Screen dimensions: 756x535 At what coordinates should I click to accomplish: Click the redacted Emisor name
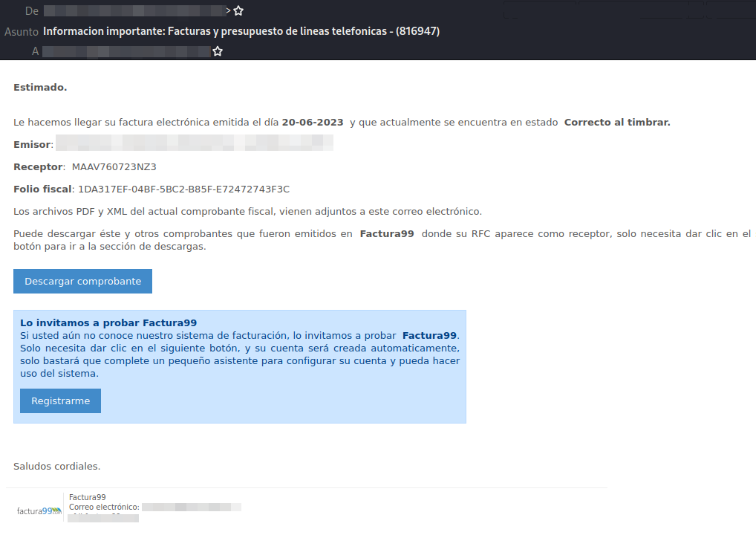[x=195, y=144]
